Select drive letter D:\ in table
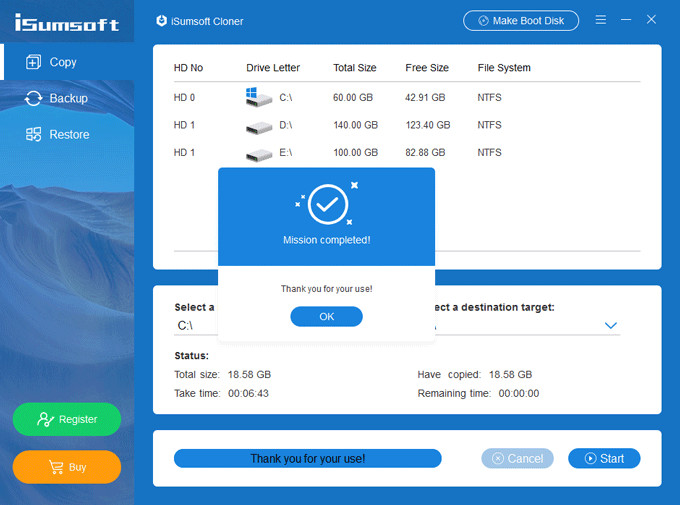 (285, 125)
